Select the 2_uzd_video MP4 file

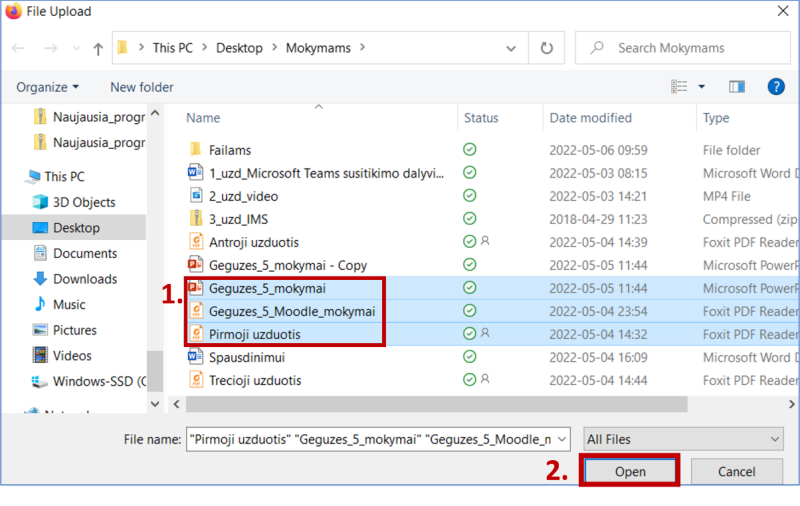(x=243, y=196)
